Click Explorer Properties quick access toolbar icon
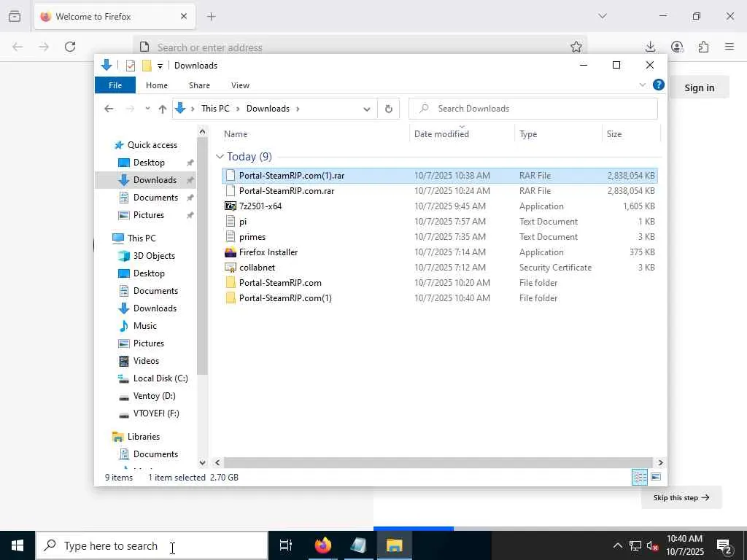 (x=131, y=66)
